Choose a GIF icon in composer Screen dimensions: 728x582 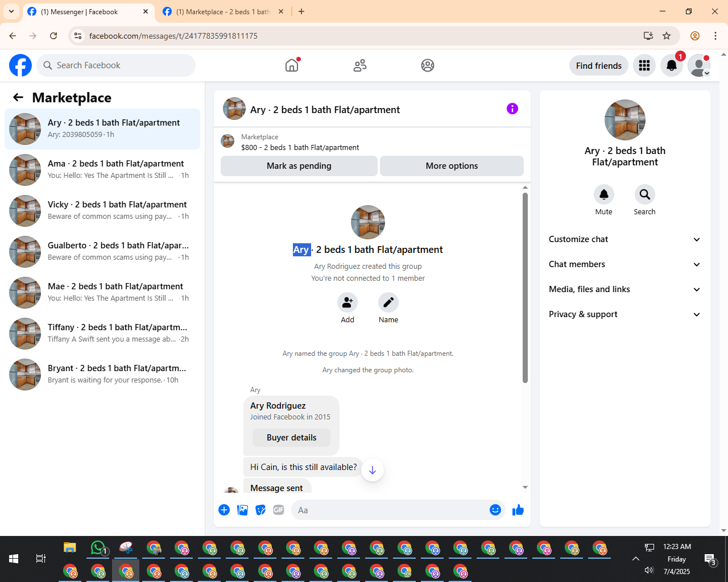click(279, 510)
